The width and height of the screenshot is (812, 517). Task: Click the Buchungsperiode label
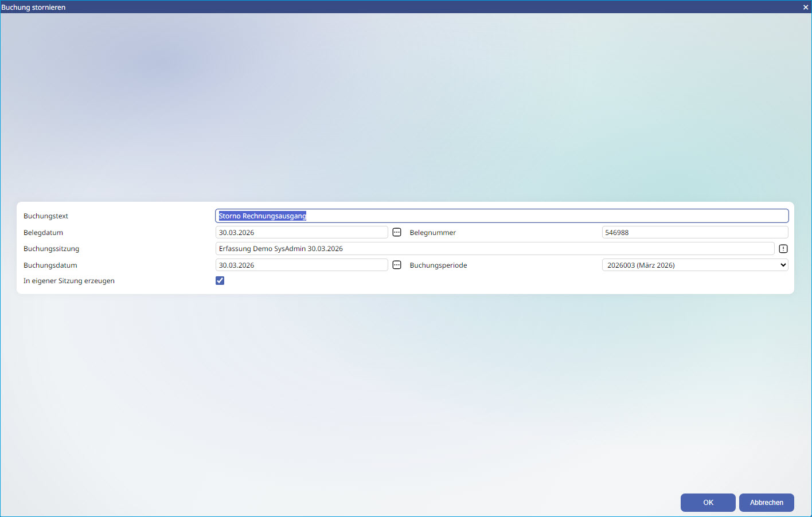439,265
